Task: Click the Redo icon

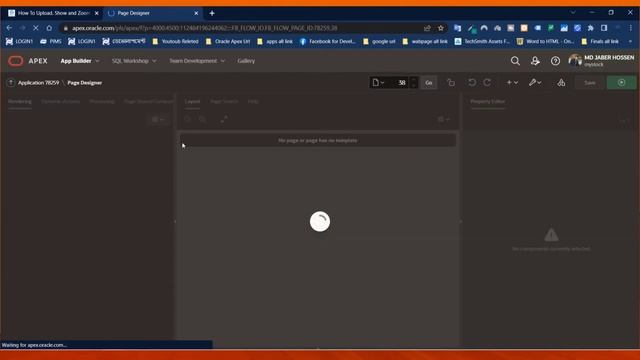Action: 487,82
